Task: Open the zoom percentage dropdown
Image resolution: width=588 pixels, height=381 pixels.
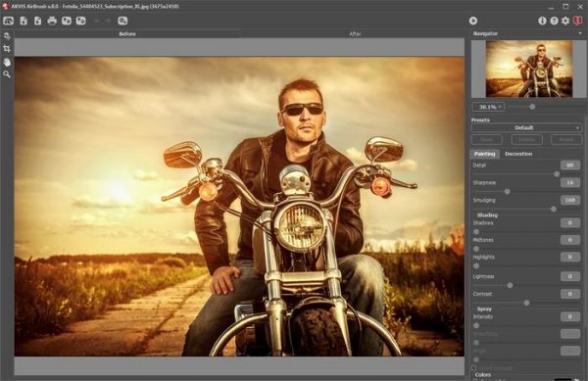Action: coord(488,107)
